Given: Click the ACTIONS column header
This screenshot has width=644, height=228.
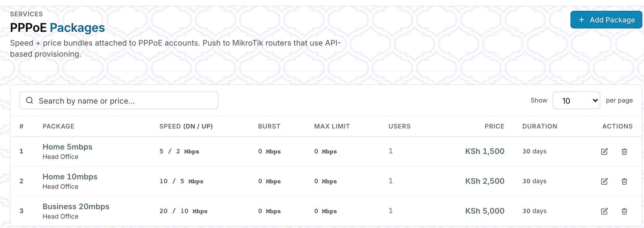Looking at the screenshot, I should [617, 126].
